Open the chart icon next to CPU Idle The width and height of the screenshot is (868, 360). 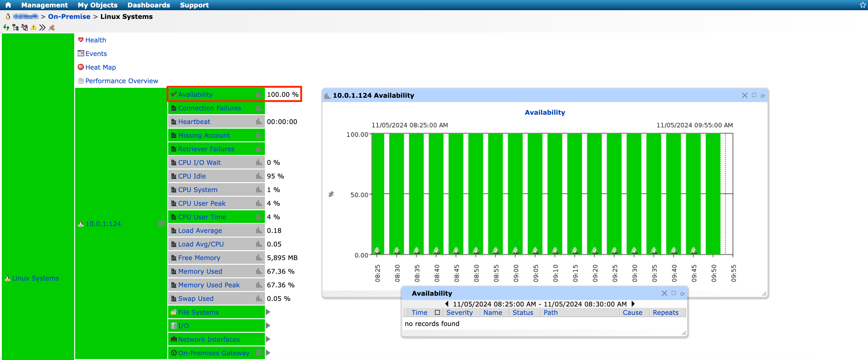pos(258,176)
